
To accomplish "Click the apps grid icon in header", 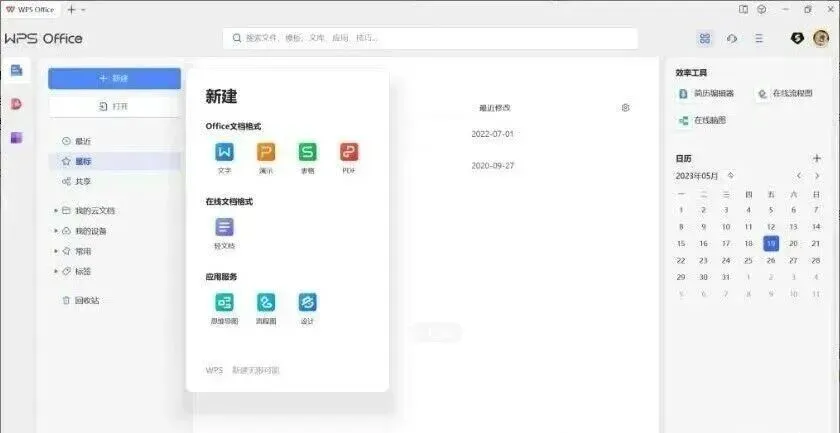I will pyautogui.click(x=705, y=39).
